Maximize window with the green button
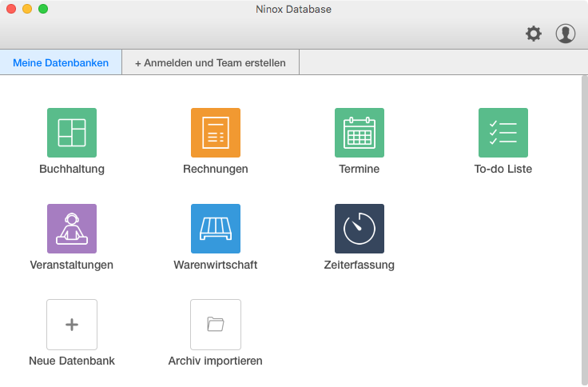This screenshot has width=588, height=387. tap(43, 9)
